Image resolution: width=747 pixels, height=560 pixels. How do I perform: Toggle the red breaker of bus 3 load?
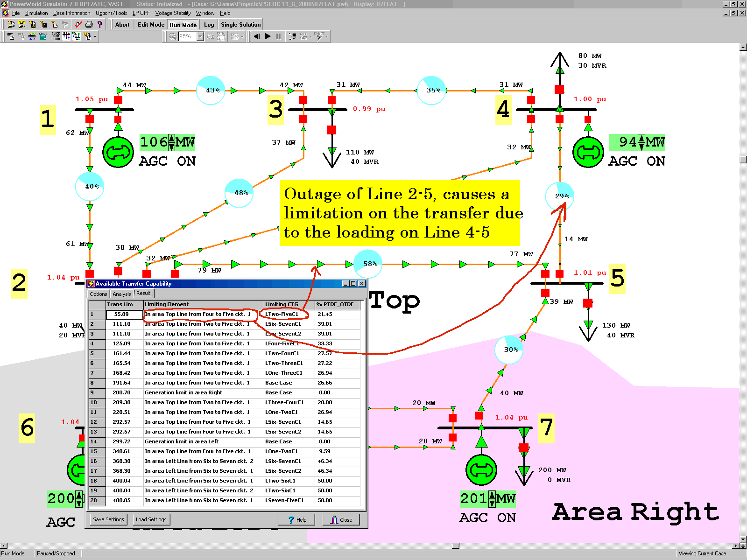click(x=331, y=130)
